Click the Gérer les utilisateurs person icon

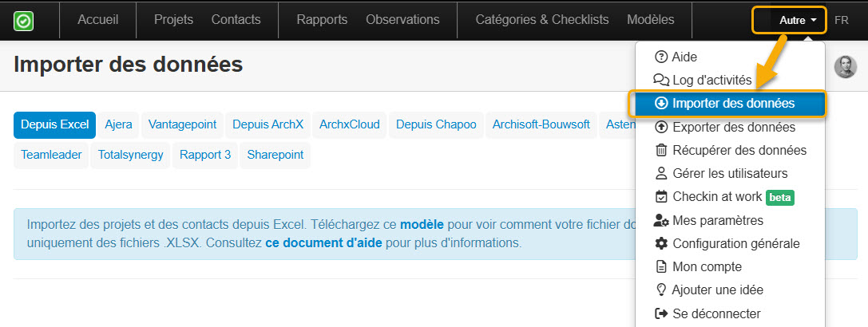click(x=661, y=173)
